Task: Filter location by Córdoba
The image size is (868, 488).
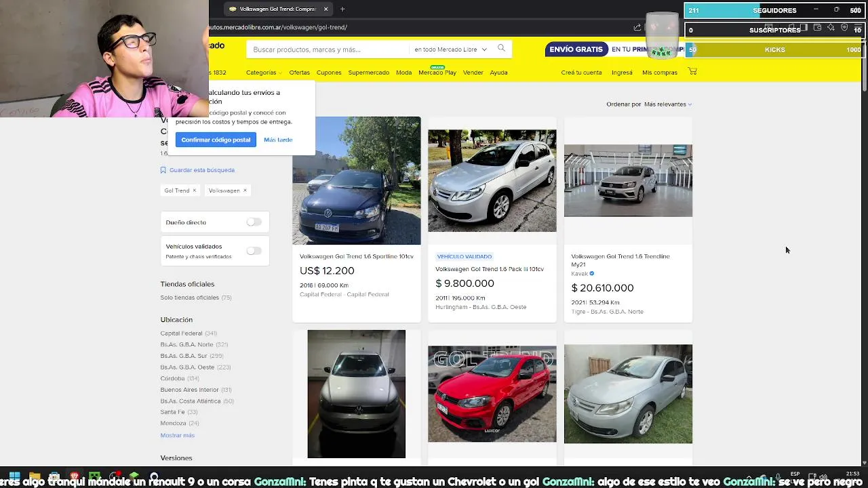Action: (180, 378)
